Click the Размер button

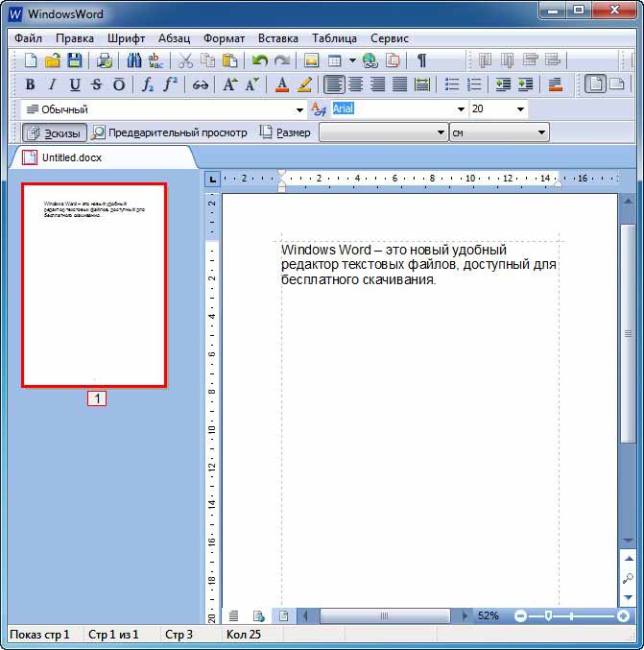pyautogui.click(x=285, y=132)
